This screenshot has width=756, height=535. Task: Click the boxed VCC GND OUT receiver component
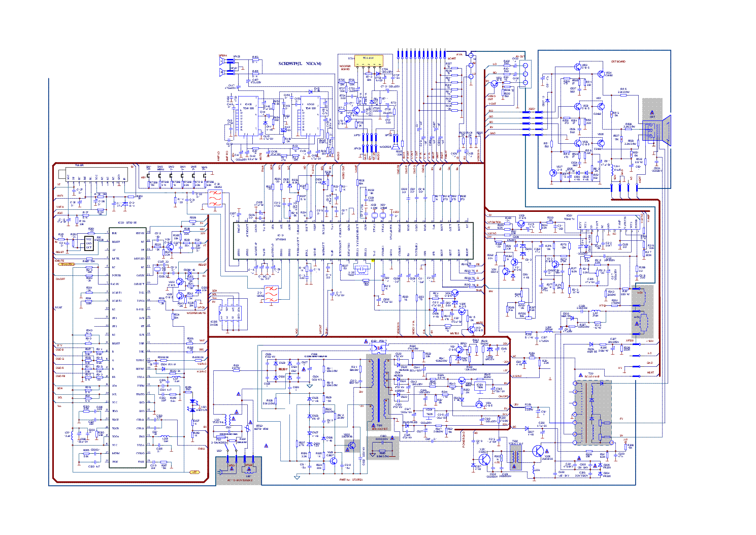coord(89,243)
